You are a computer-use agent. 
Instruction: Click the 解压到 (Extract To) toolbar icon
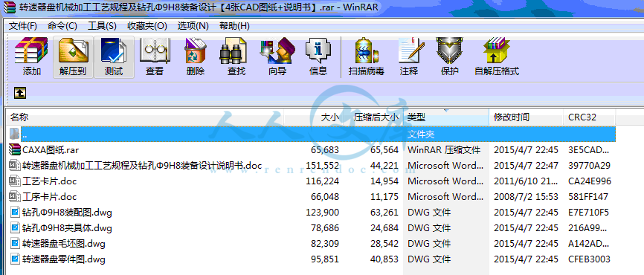pos(73,51)
